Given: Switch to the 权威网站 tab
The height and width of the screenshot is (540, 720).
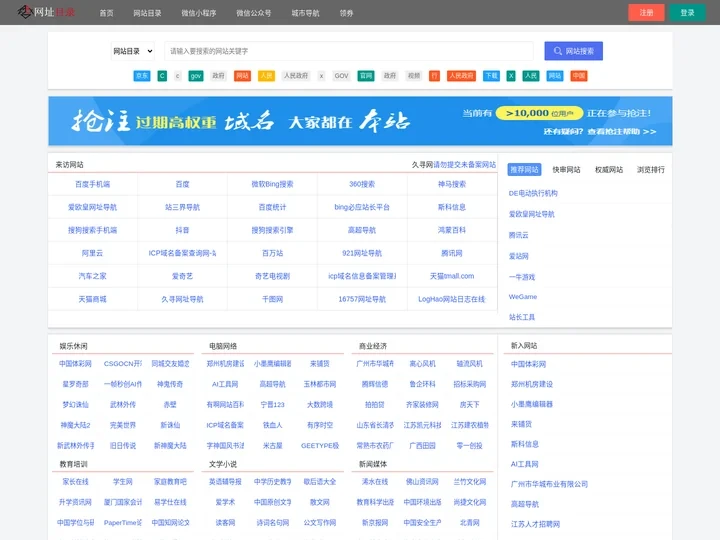Looking at the screenshot, I should pyautogui.click(x=609, y=169).
